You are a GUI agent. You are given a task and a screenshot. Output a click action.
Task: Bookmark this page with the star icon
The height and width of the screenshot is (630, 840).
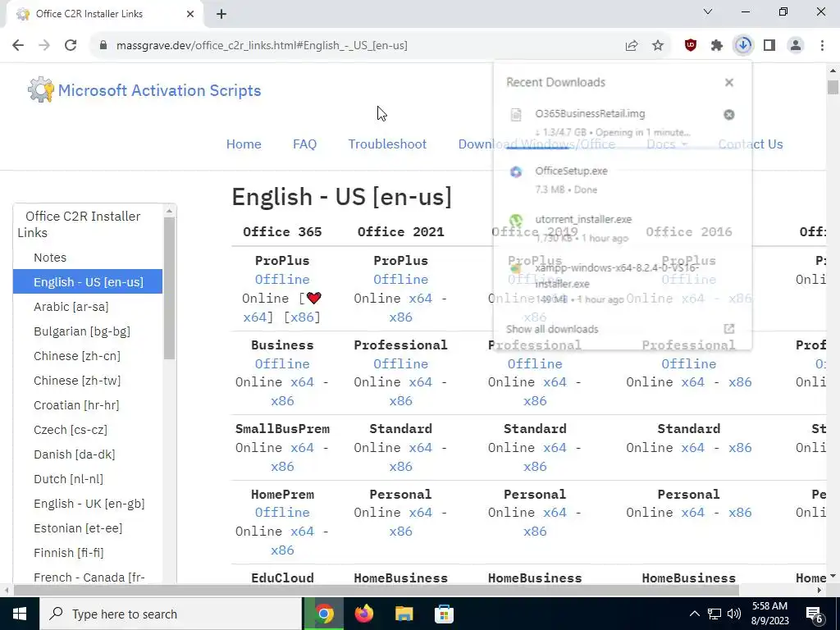tap(658, 46)
